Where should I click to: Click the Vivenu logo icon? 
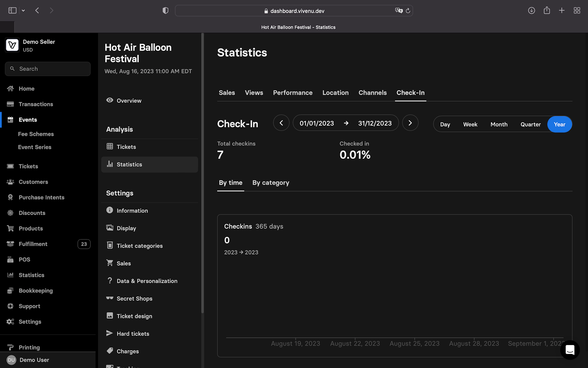12,45
